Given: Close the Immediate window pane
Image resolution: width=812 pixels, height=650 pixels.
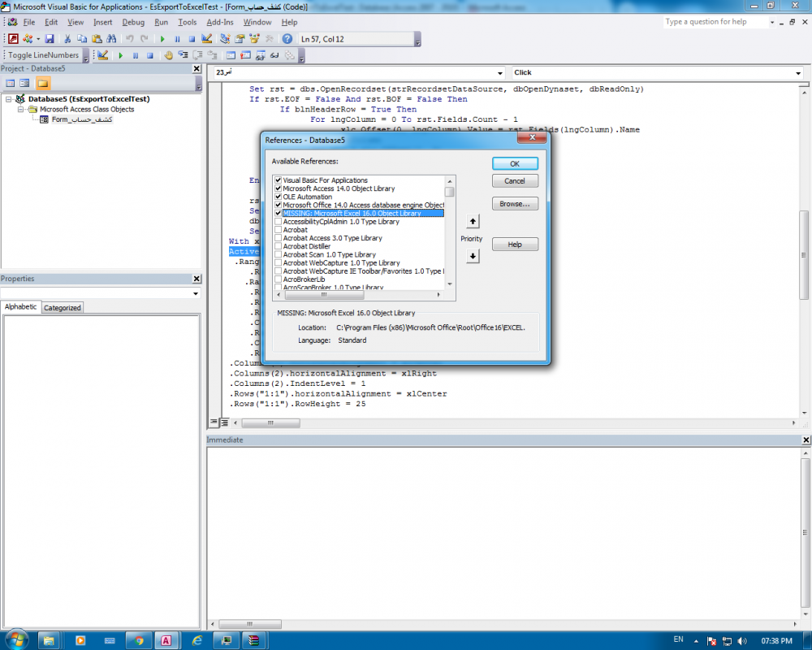Looking at the screenshot, I should pyautogui.click(x=806, y=440).
